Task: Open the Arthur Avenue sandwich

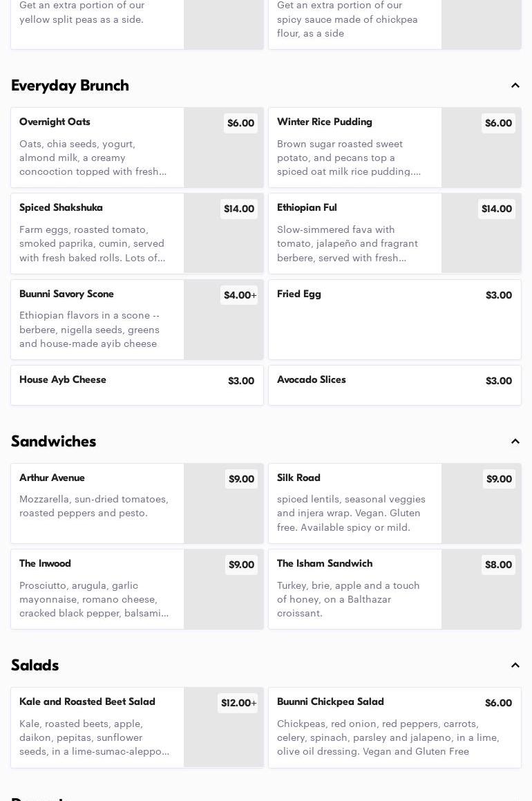Action: [x=137, y=503]
